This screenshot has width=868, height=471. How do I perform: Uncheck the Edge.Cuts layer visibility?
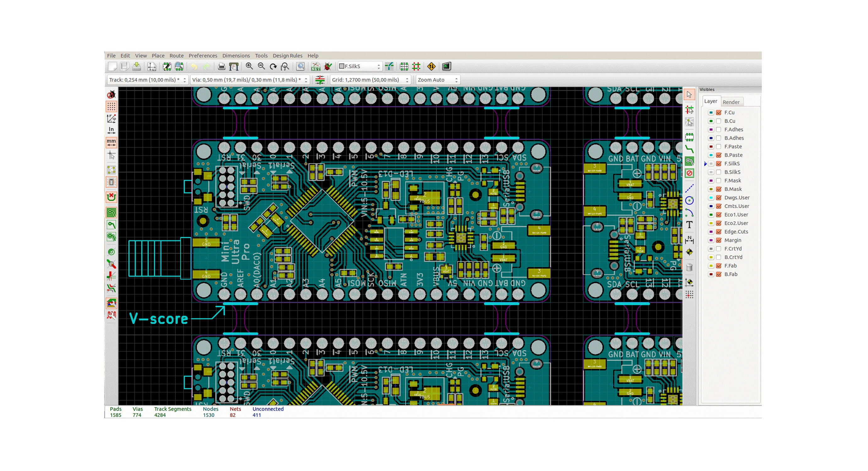[718, 232]
